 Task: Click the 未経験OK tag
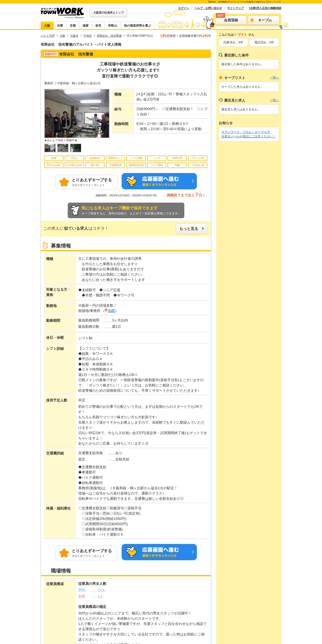[x=95, y=158]
